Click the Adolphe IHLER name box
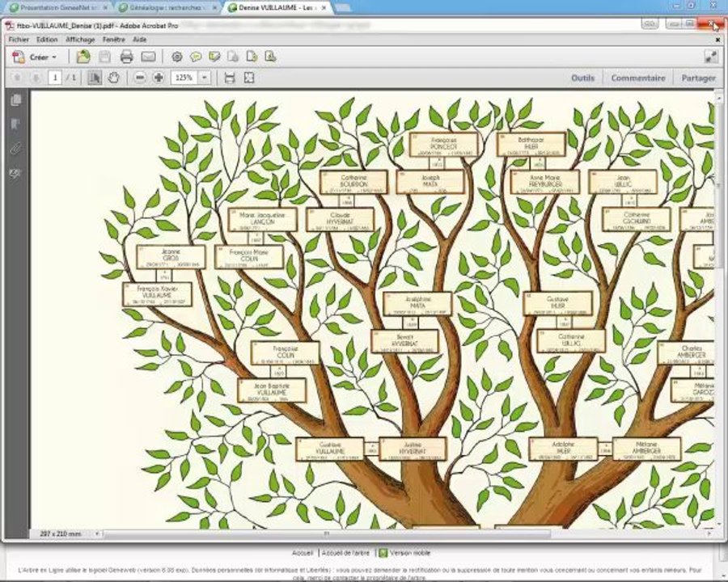728x582 pixels. pos(563,449)
